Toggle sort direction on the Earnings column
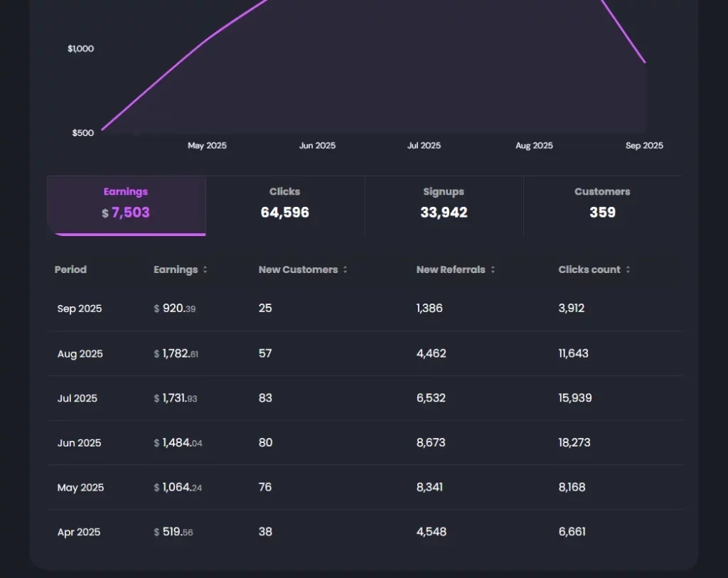This screenshot has width=728, height=578. coord(205,269)
